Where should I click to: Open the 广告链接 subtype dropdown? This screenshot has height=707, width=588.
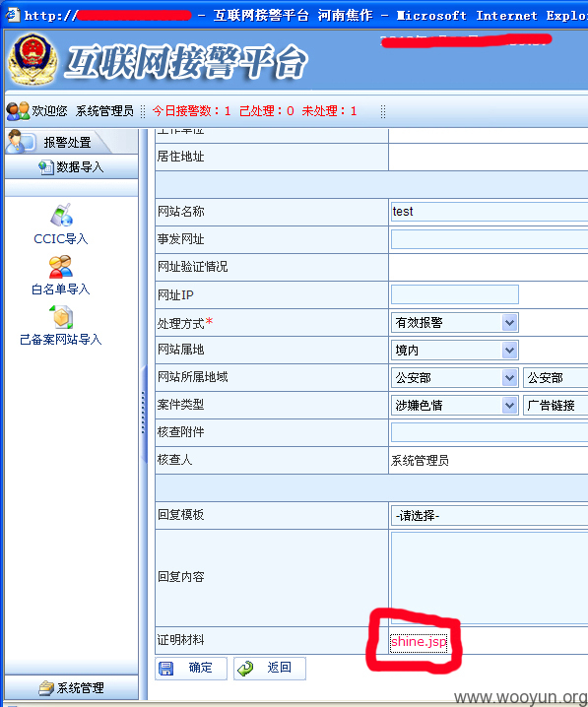[555, 406]
